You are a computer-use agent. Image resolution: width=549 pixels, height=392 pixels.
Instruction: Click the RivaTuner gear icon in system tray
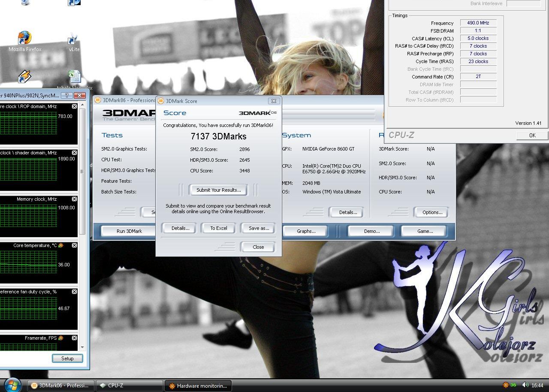point(506,385)
